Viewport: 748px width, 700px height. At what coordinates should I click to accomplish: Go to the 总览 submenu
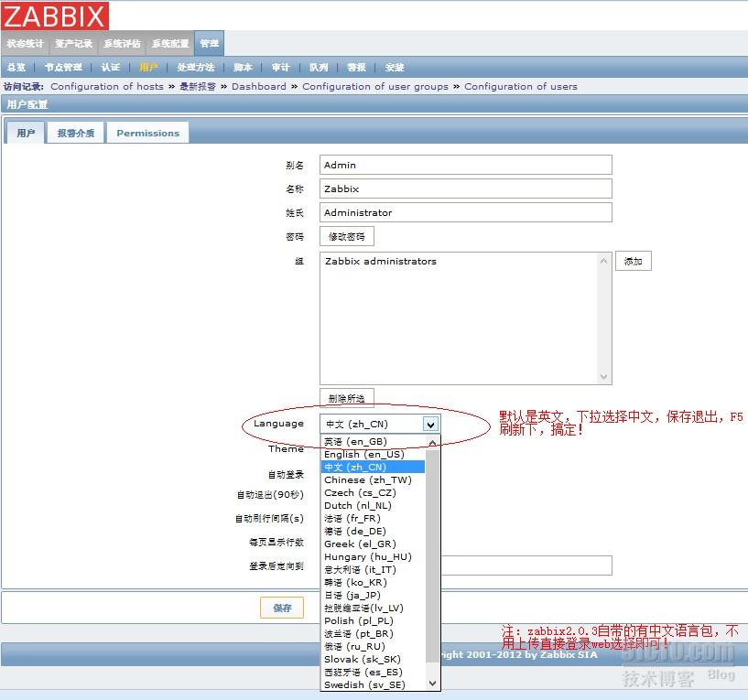pos(16,67)
